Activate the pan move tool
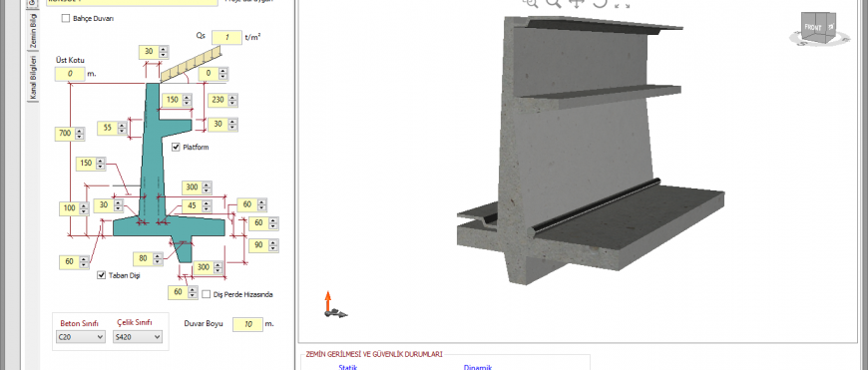This screenshot has height=370, width=868. coord(577,3)
